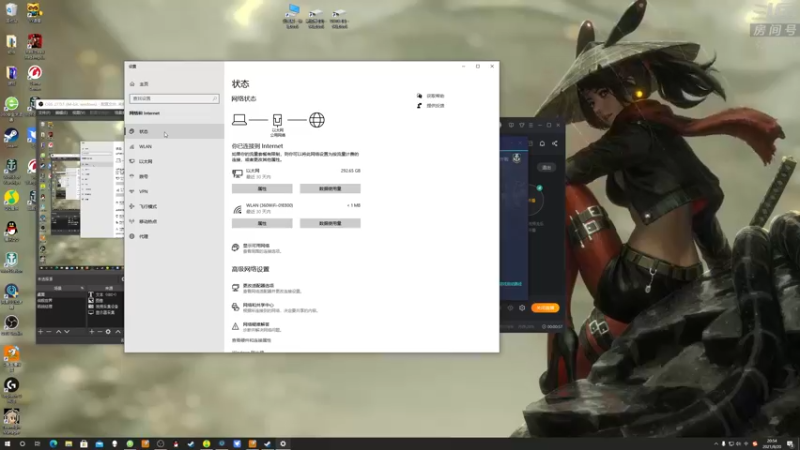This screenshot has height=450, width=800.
Task: Open source properties gear in OBS sources panel
Action: [x=108, y=332]
